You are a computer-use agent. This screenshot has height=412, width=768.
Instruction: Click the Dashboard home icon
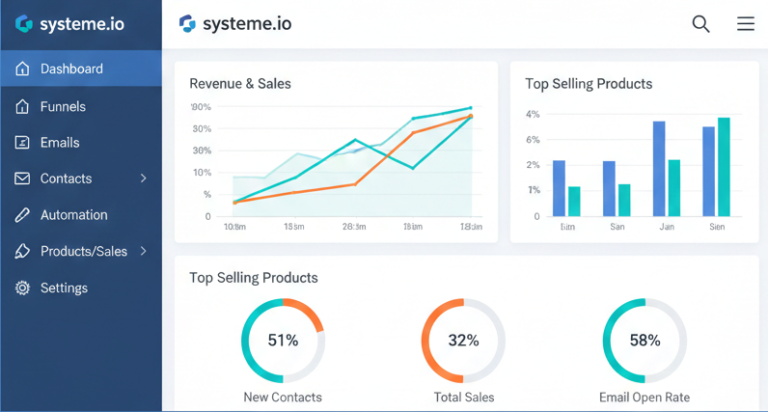click(x=22, y=69)
